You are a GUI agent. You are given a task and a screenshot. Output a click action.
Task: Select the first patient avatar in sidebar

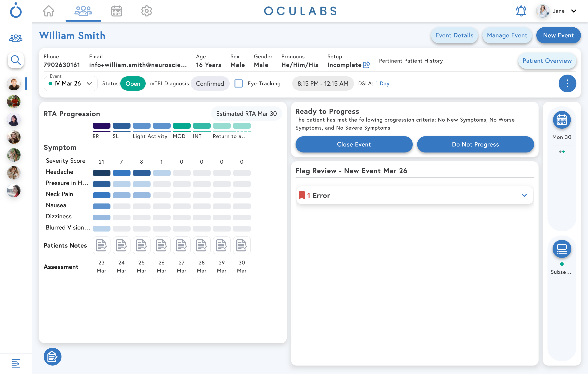click(14, 84)
